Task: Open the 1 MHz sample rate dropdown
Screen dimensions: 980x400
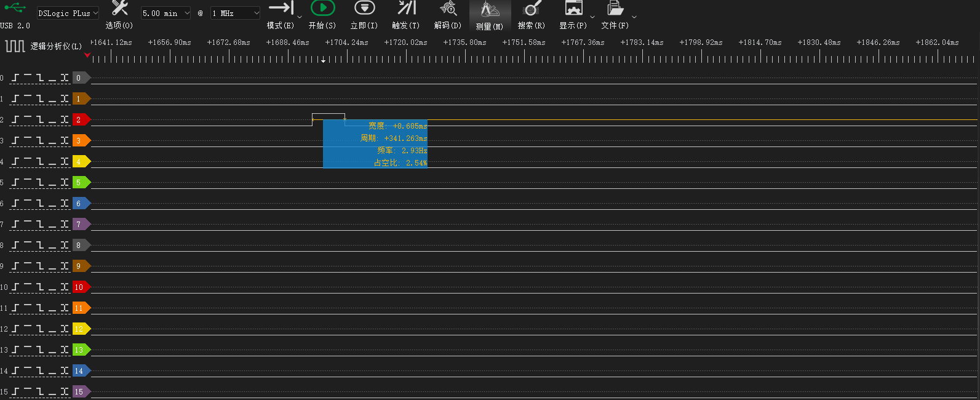Action: pyautogui.click(x=236, y=13)
